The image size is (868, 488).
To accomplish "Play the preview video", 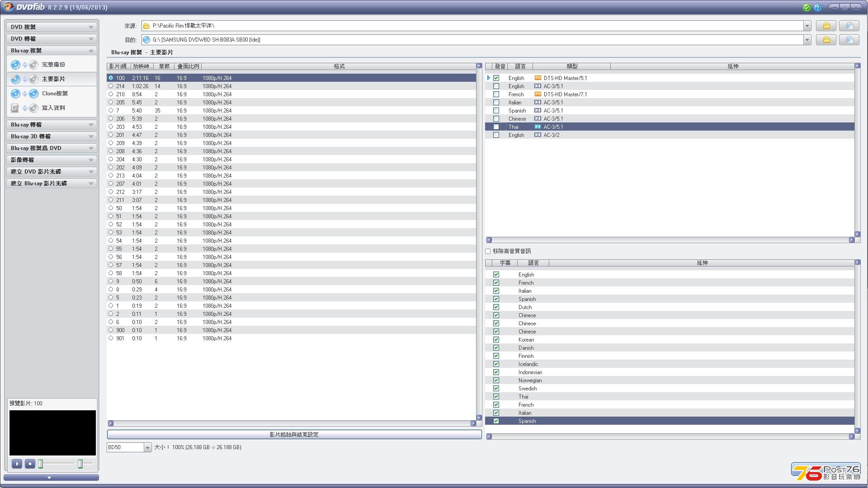I will 17,464.
